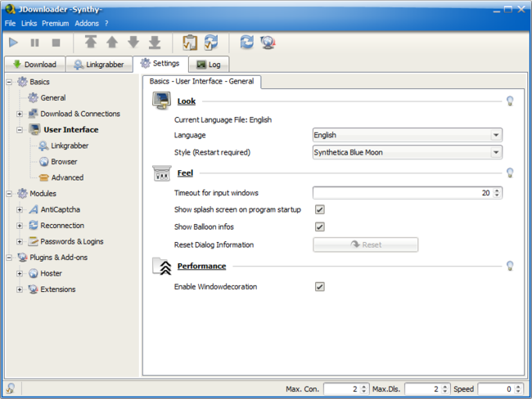Expand the Reconnection node
Viewport: 532px width, 399px height.
tap(20, 226)
